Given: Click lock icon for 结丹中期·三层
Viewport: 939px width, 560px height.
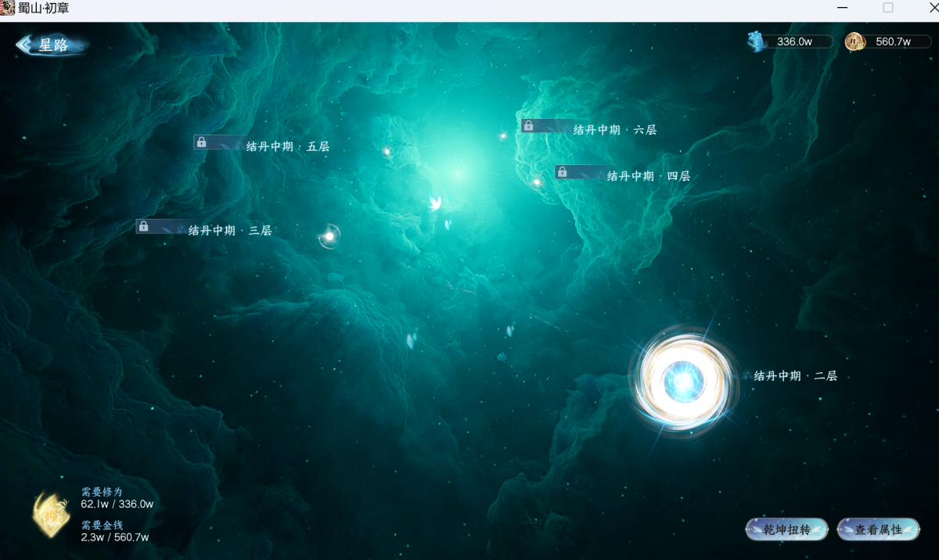Looking at the screenshot, I should click(x=143, y=226).
